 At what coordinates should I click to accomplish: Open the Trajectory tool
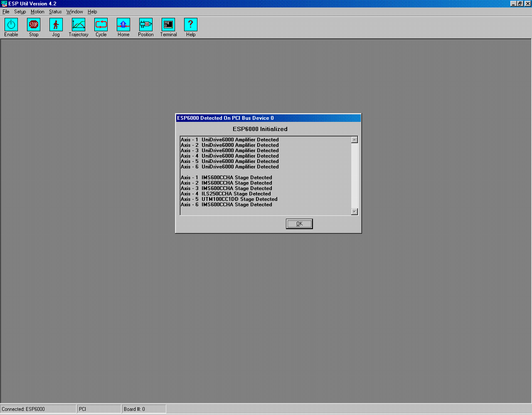tap(79, 25)
